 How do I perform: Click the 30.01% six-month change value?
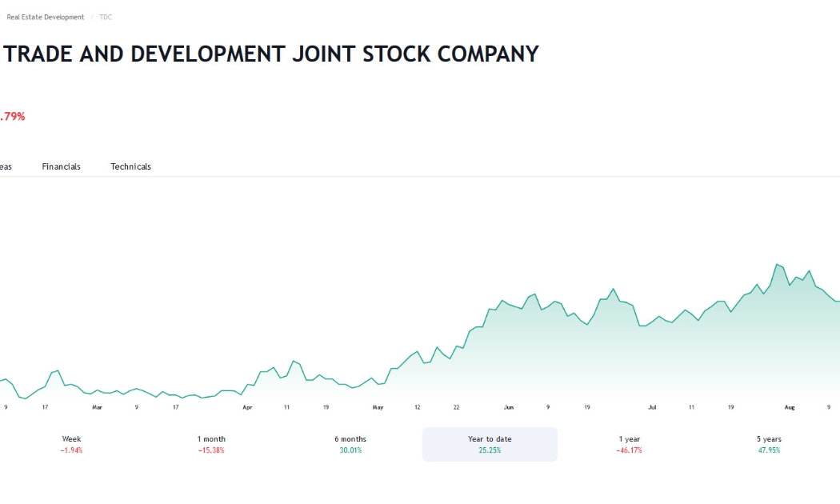(x=350, y=450)
